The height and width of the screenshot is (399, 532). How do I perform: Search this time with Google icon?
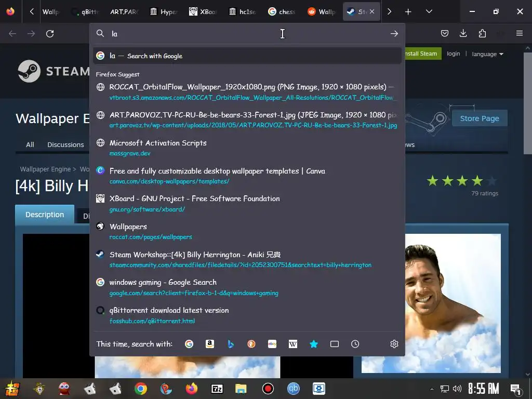pos(189,344)
